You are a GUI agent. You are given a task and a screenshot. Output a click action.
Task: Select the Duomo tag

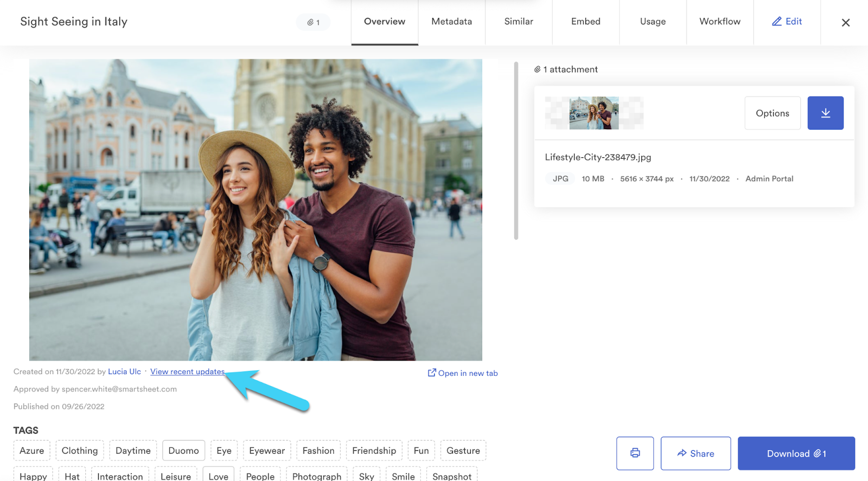coord(183,451)
